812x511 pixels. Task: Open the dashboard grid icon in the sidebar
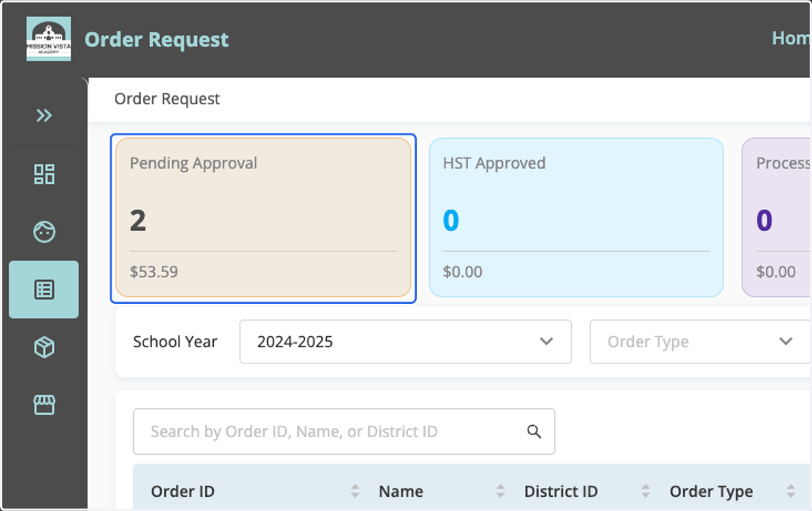pos(44,174)
